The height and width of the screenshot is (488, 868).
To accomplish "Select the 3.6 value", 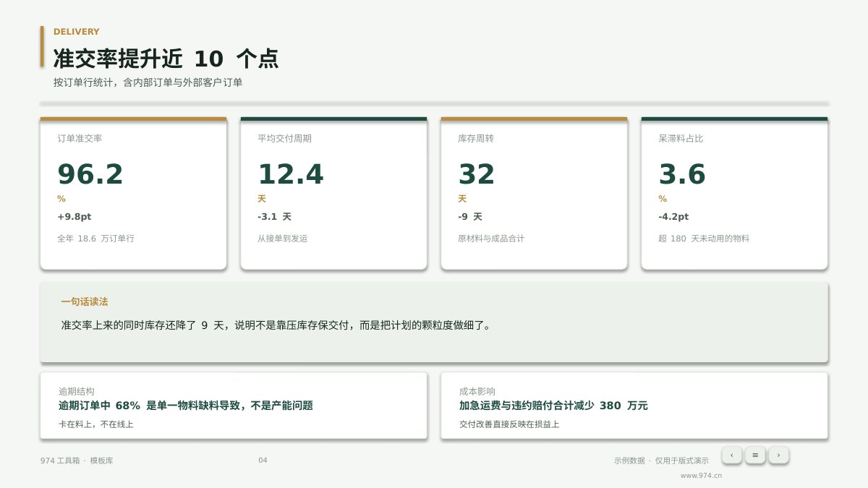I will click(x=682, y=174).
